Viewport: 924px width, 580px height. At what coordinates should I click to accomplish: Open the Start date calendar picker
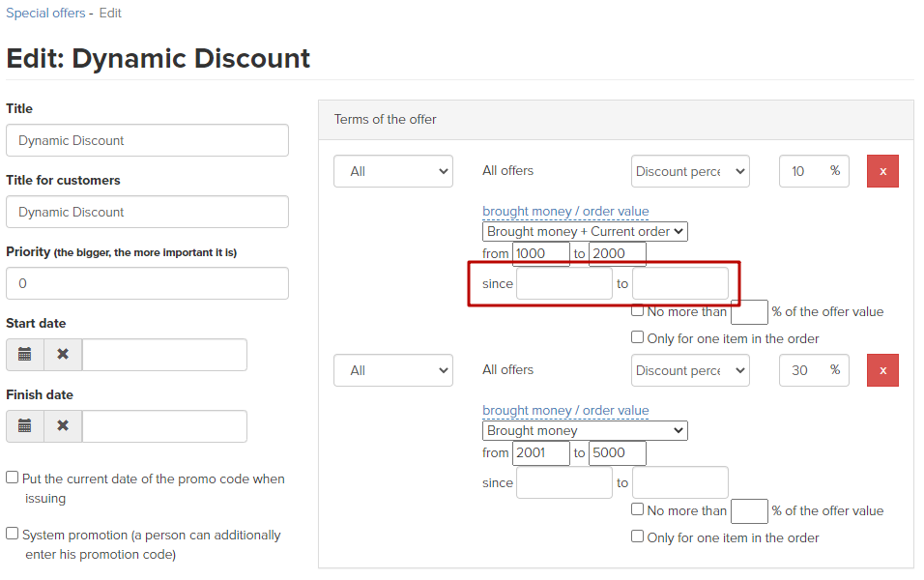(x=25, y=355)
